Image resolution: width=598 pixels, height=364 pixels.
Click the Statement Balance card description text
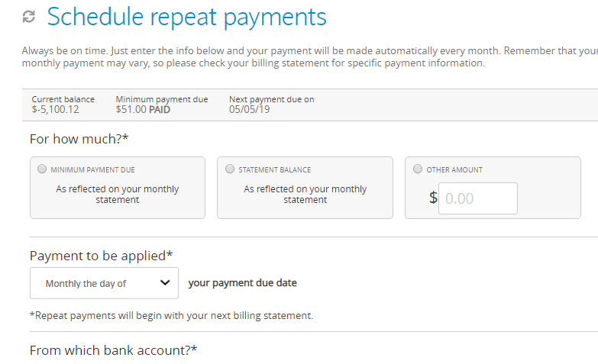[x=305, y=195]
